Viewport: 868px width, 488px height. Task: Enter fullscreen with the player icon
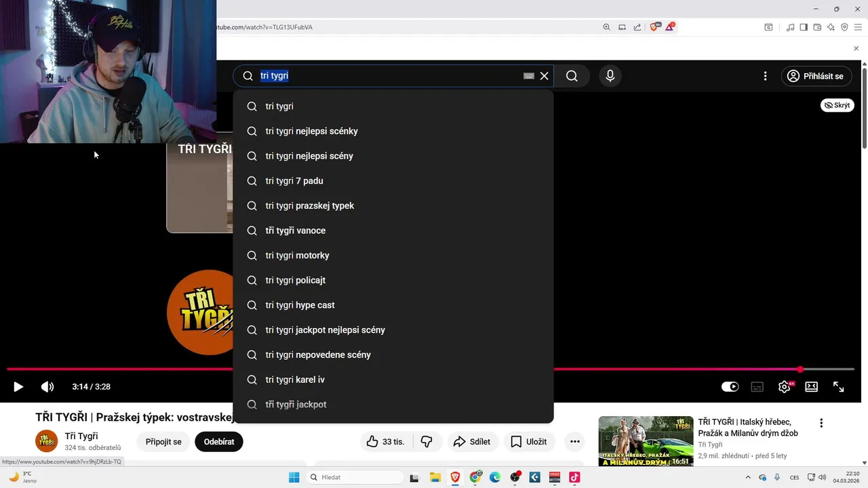[838, 387]
